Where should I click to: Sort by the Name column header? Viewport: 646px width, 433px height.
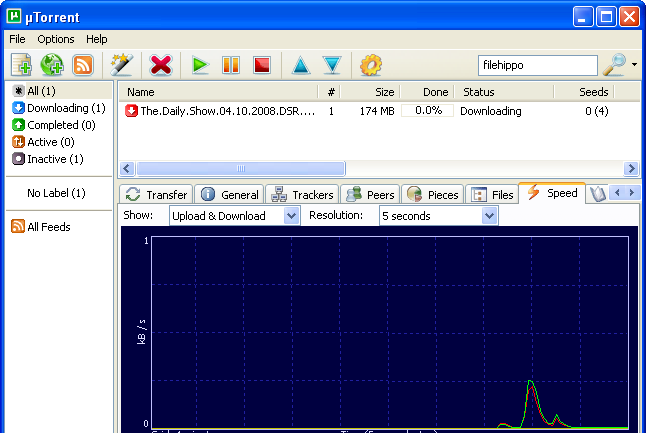(x=218, y=92)
